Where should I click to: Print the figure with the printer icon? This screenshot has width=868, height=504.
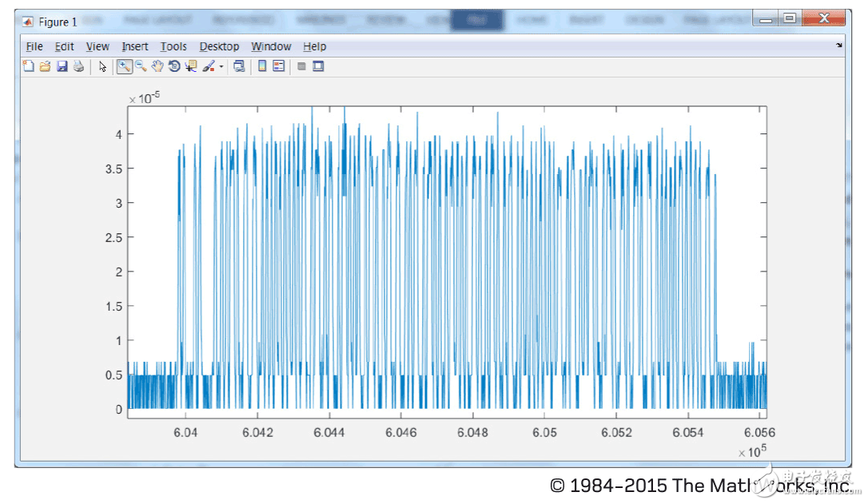click(78, 67)
